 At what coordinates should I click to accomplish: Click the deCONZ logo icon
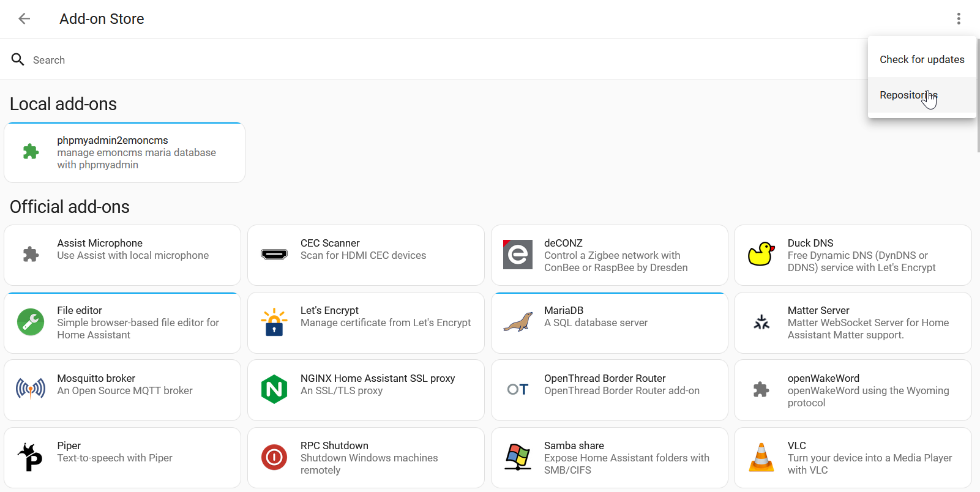click(518, 255)
